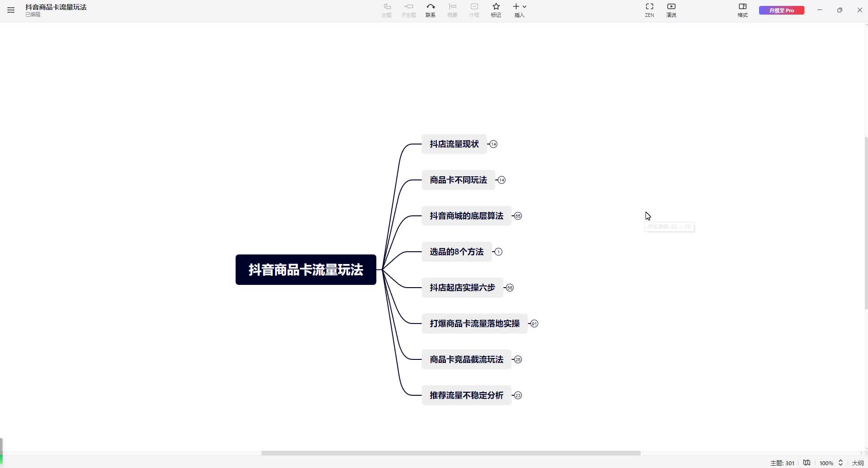868x468 pixels.
Task: Click the 插入 plus icon
Action: click(516, 6)
